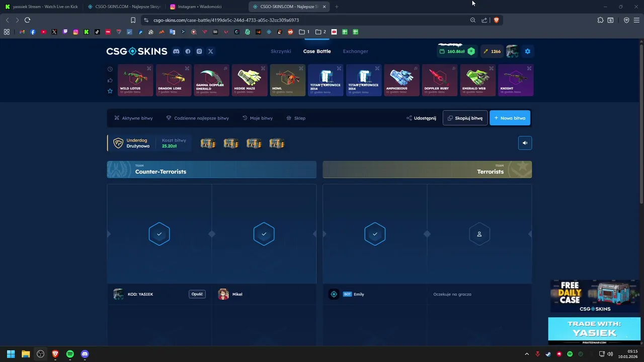Open the zoom magnifier icon in address bar
Viewport: 644px width, 362px height.
473,20
